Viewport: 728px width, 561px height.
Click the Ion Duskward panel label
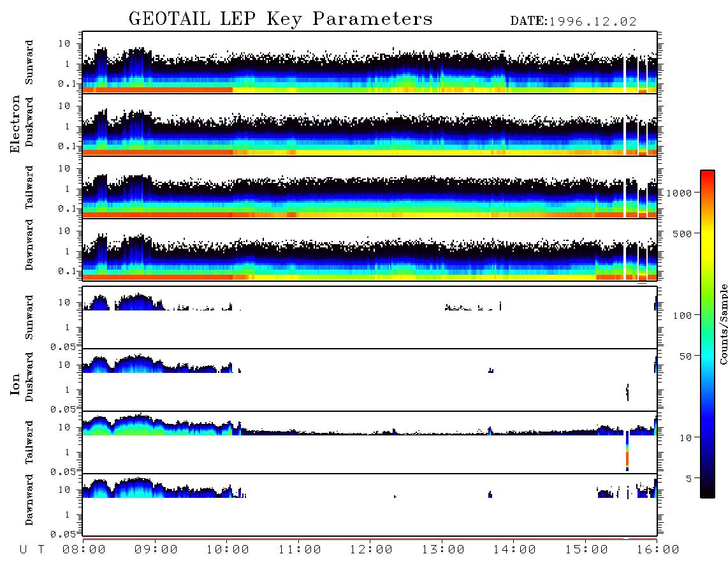coord(29,377)
